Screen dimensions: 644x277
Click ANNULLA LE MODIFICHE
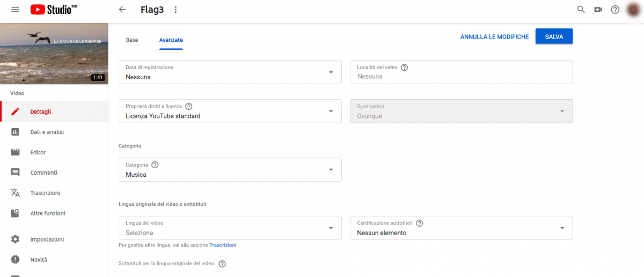click(x=494, y=36)
